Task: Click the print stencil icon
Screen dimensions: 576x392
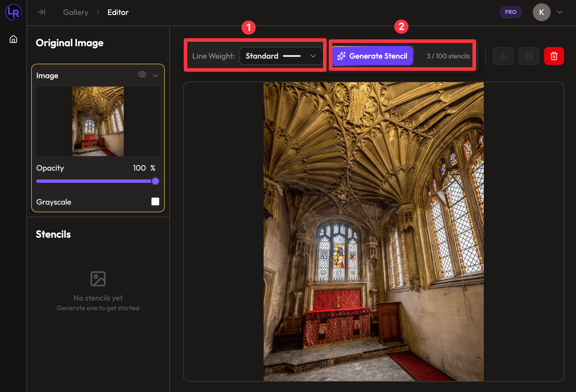Action: point(529,56)
